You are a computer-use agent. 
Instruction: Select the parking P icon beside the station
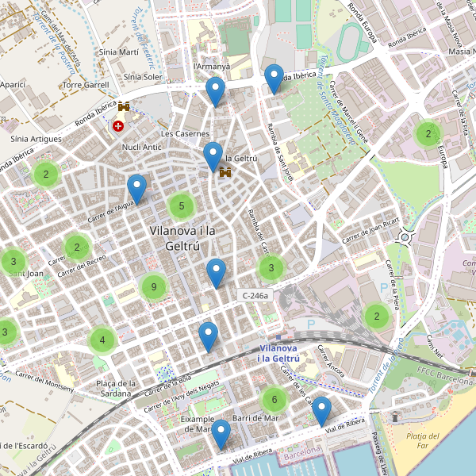[311, 324]
